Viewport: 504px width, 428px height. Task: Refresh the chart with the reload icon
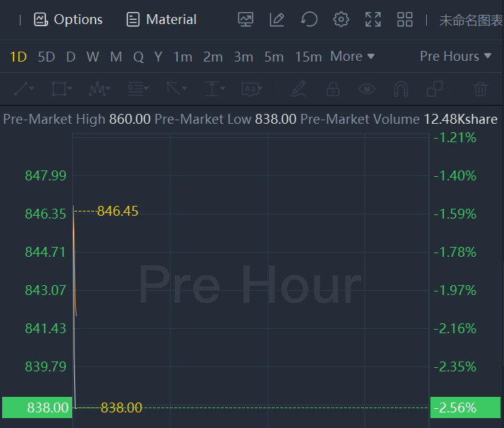coord(309,20)
